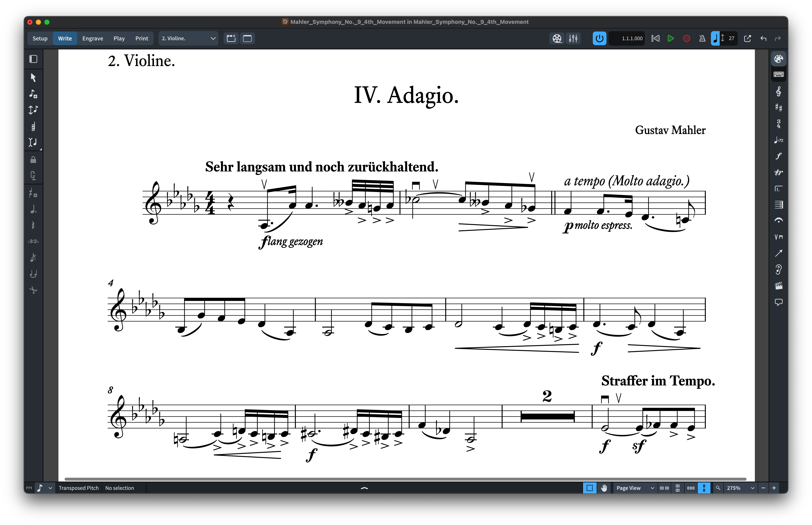812x525 pixels.
Task: Open the video window icon
Action: point(557,39)
